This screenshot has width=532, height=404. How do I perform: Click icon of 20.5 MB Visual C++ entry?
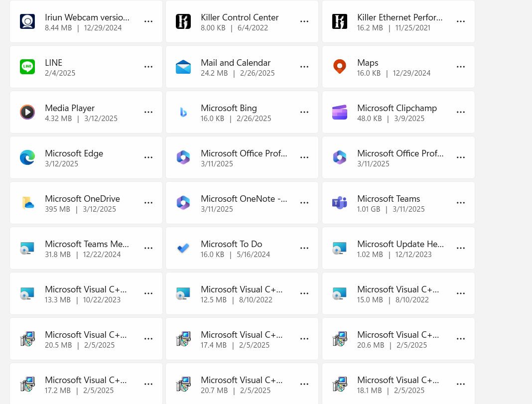27,339
